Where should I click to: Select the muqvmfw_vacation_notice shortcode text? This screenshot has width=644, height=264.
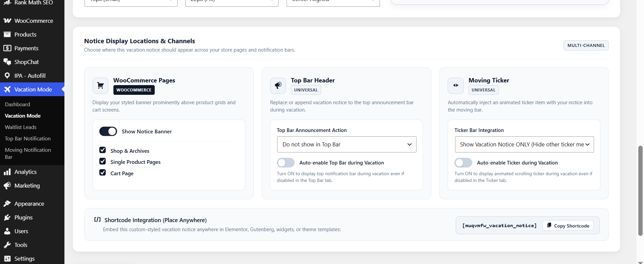click(499, 225)
